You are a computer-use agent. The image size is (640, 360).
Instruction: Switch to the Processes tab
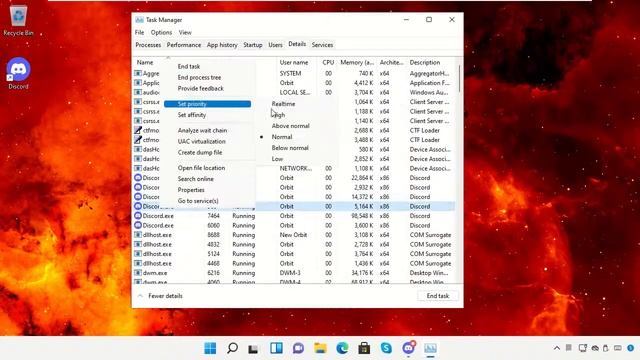tap(148, 45)
